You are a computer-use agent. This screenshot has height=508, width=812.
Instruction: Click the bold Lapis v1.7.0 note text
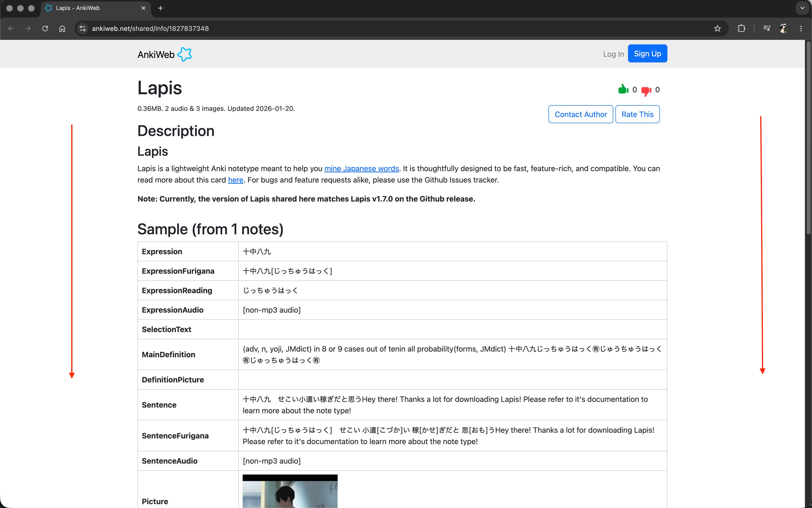306,199
